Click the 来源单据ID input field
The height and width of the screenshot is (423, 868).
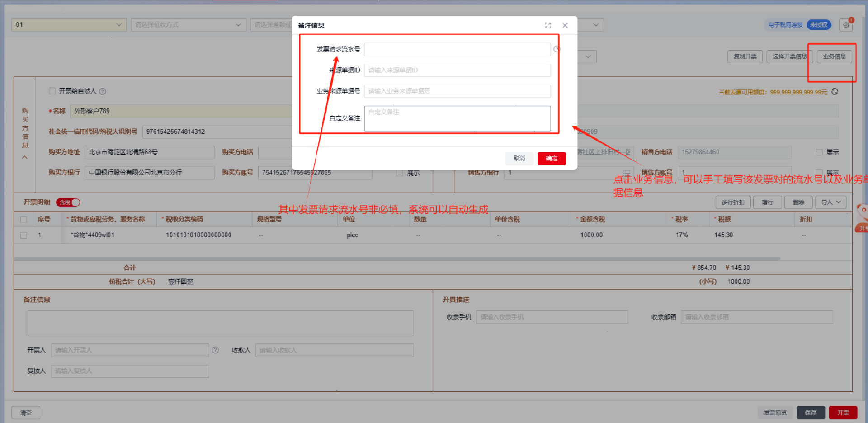point(457,70)
